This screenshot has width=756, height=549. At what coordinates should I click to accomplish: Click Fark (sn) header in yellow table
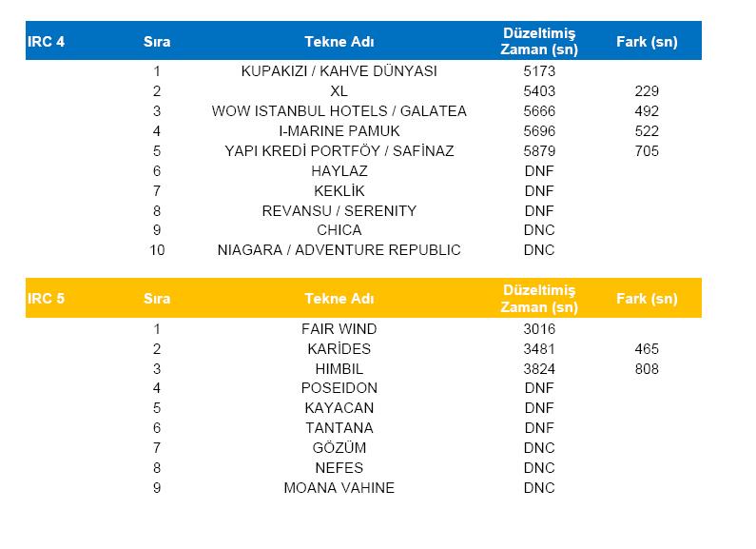(x=647, y=298)
